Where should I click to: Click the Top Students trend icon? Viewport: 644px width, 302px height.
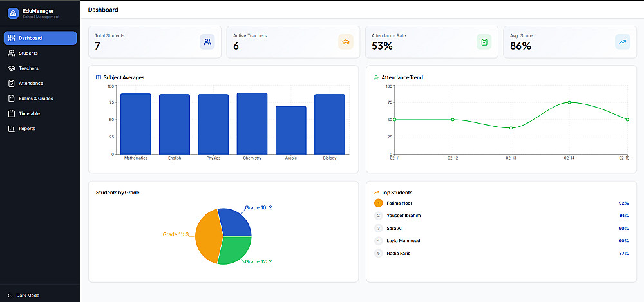(377, 193)
